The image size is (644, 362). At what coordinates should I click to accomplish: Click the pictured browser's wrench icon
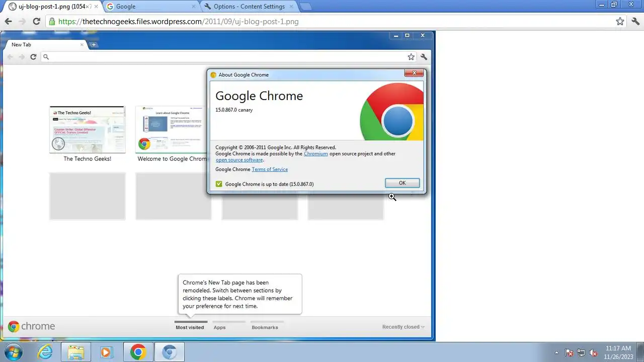click(x=424, y=57)
